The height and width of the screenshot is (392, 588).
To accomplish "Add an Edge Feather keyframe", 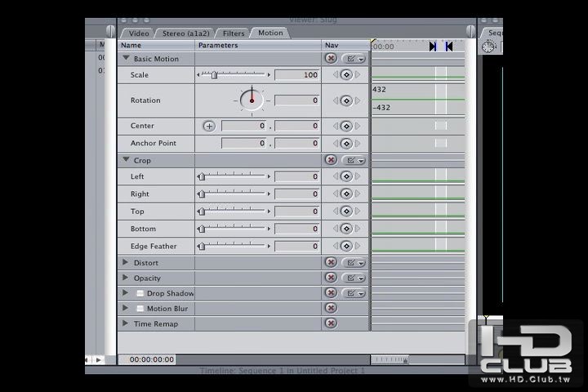I will click(x=346, y=246).
